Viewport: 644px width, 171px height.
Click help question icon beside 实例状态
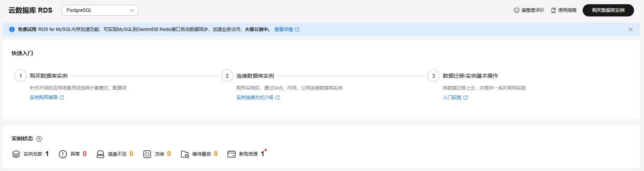[39, 139]
